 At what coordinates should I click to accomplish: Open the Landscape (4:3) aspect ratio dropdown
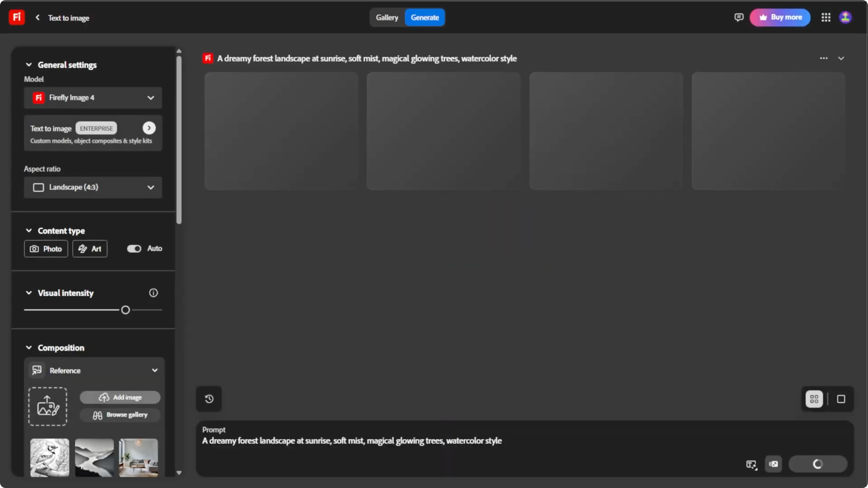click(93, 187)
